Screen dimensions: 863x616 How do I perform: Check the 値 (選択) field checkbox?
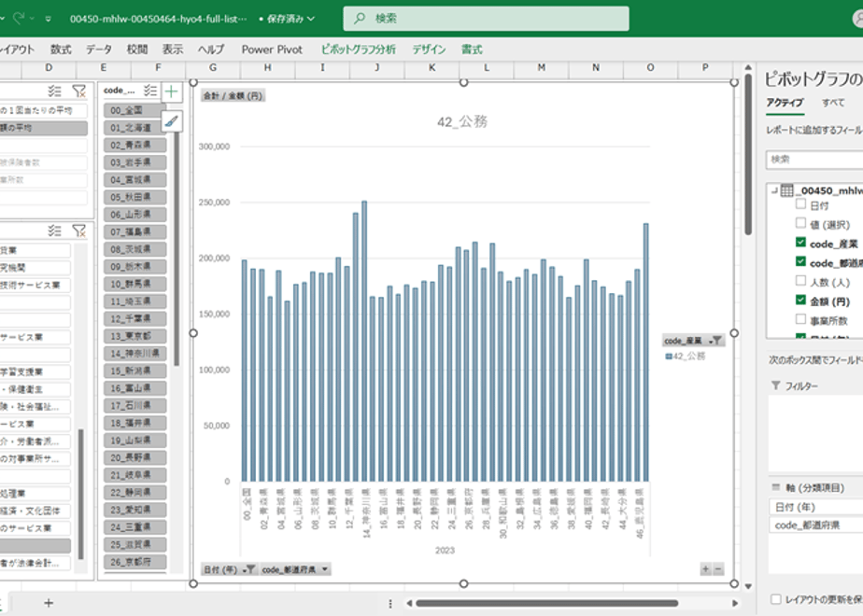click(x=800, y=223)
